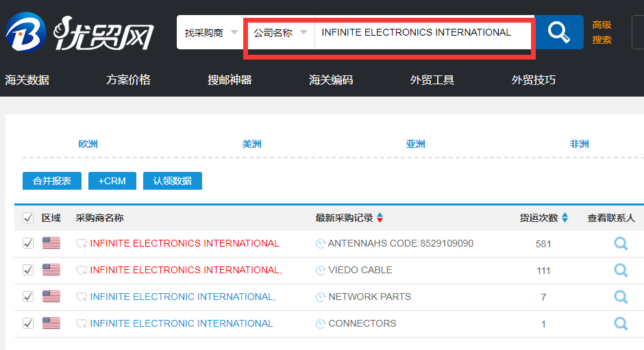644x350 pixels.
Task: Open buyer INFINITE ELECTRONIC INTERNATIONAL, with 7 shipments
Action: pos(183,297)
